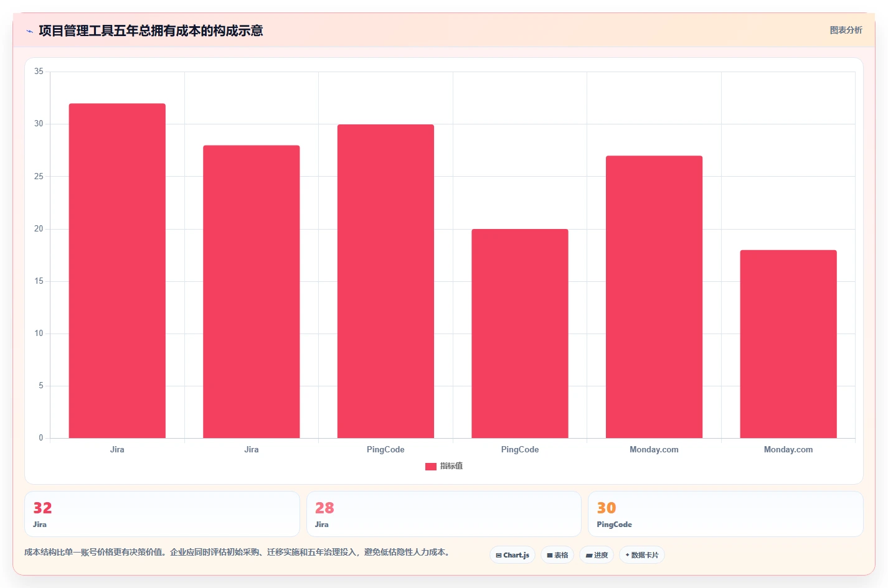
Task: Open the data card showing 28 Jira
Action: click(x=444, y=514)
